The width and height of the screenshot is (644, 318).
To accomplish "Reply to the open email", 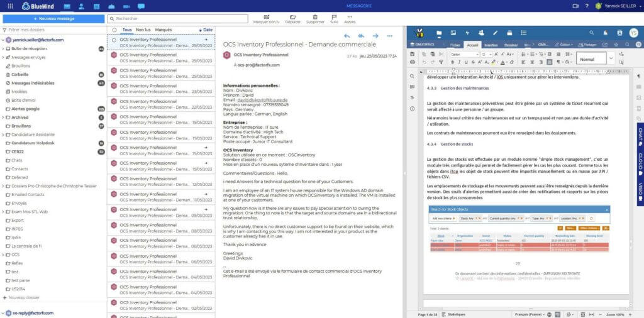I will coord(347,36).
